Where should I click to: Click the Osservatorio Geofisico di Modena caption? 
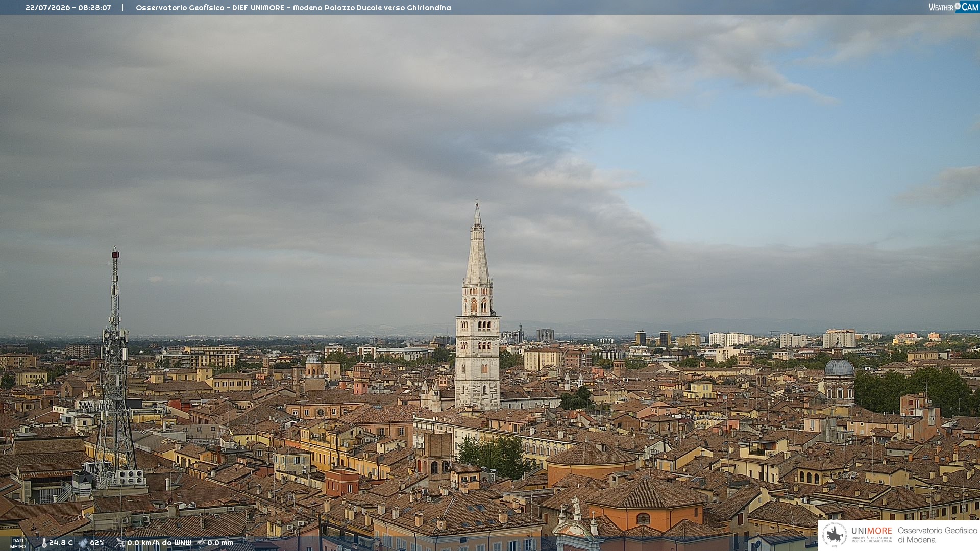click(937, 535)
